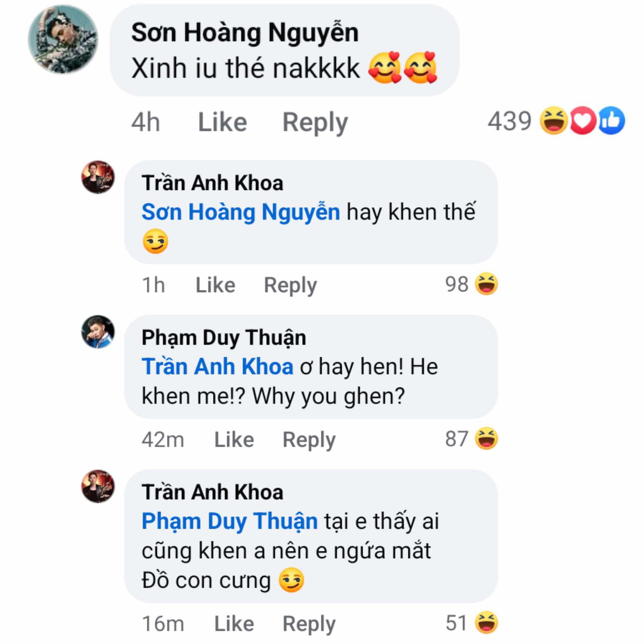Like the 'hay khen thế' reply

(x=215, y=285)
